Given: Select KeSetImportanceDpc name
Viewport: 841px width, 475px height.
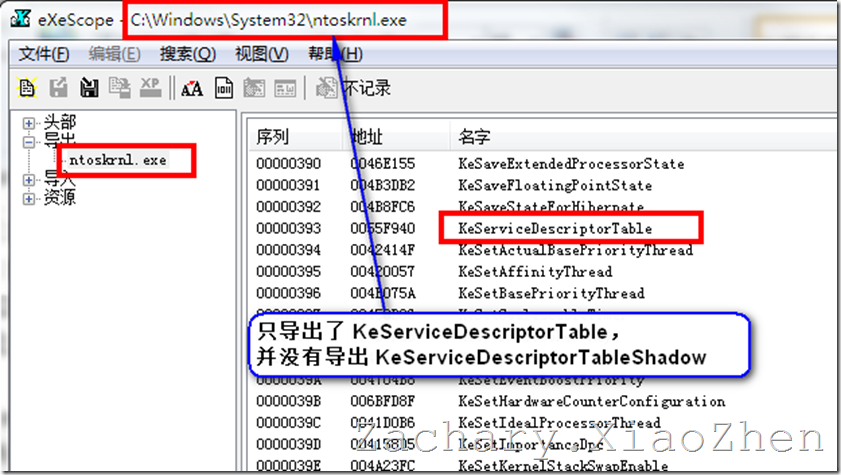Looking at the screenshot, I should point(531,444).
